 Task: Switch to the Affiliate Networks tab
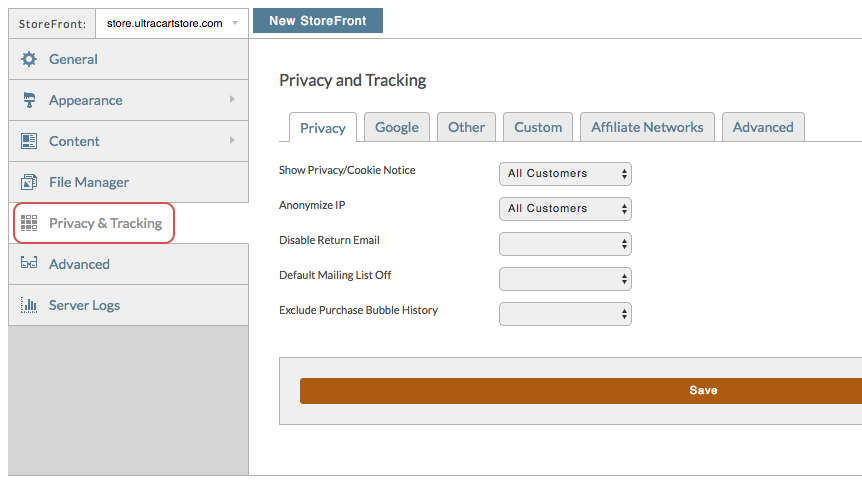point(647,127)
